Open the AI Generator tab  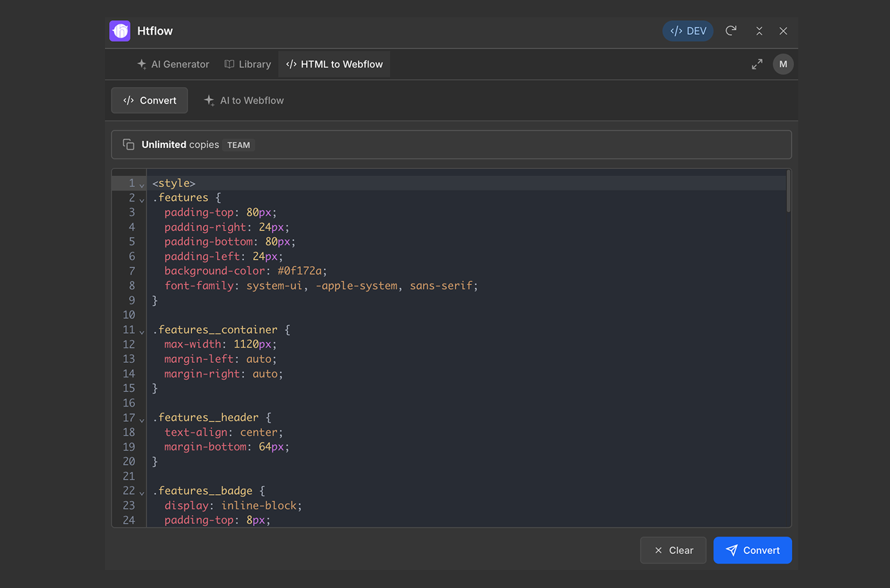point(172,64)
